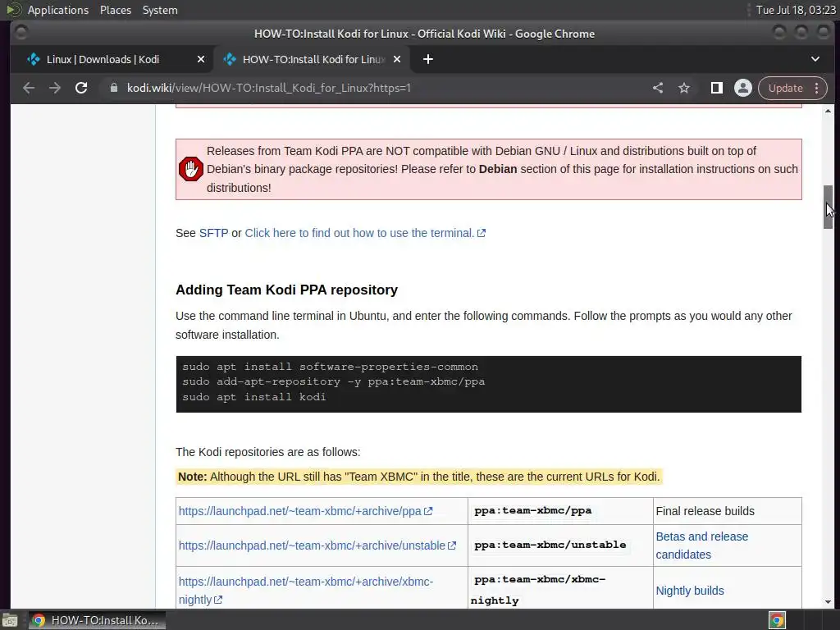Click the 'Final release builds' cell
Image resolution: width=840 pixels, height=630 pixels.
pos(727,511)
